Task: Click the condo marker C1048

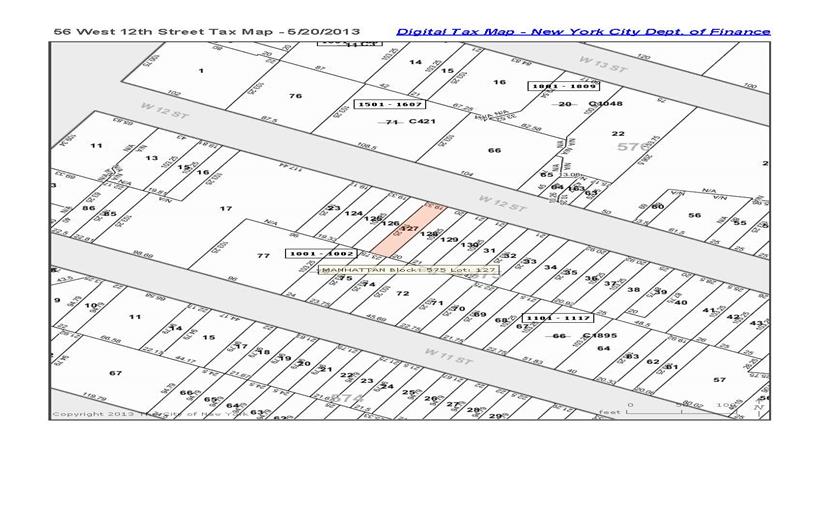Action: (x=605, y=104)
